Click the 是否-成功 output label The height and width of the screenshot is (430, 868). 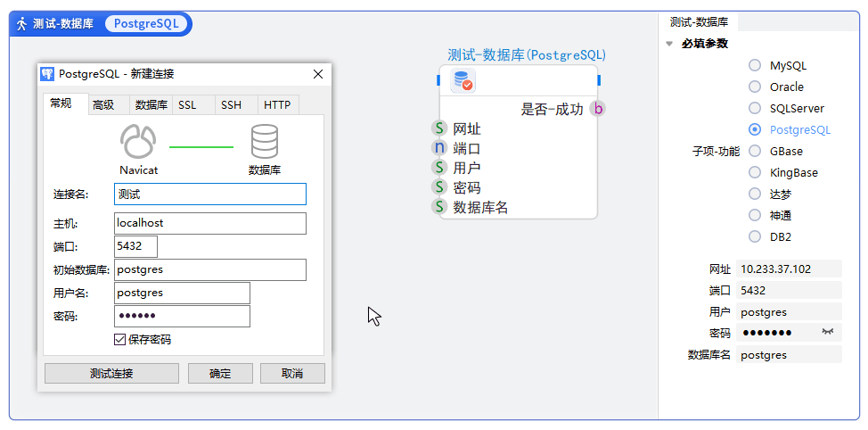coord(552,109)
